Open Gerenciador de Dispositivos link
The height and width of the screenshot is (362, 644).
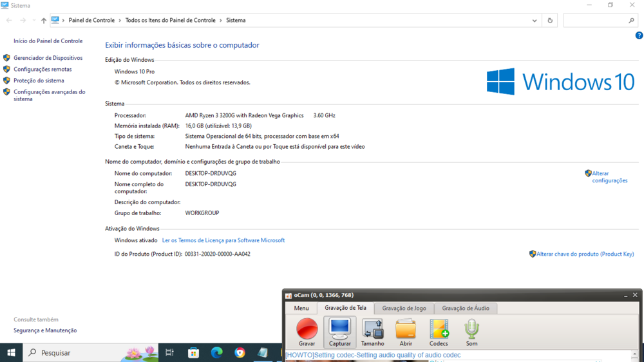coord(48,58)
